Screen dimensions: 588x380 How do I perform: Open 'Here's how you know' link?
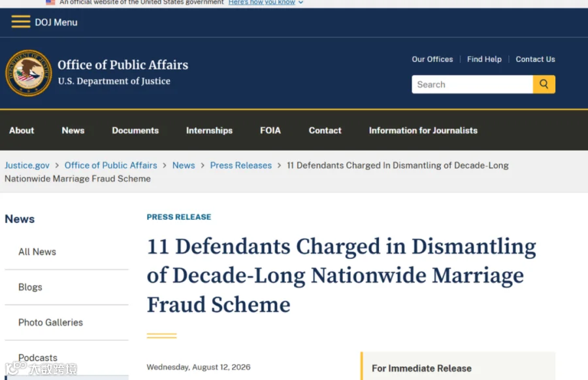coord(262,2)
